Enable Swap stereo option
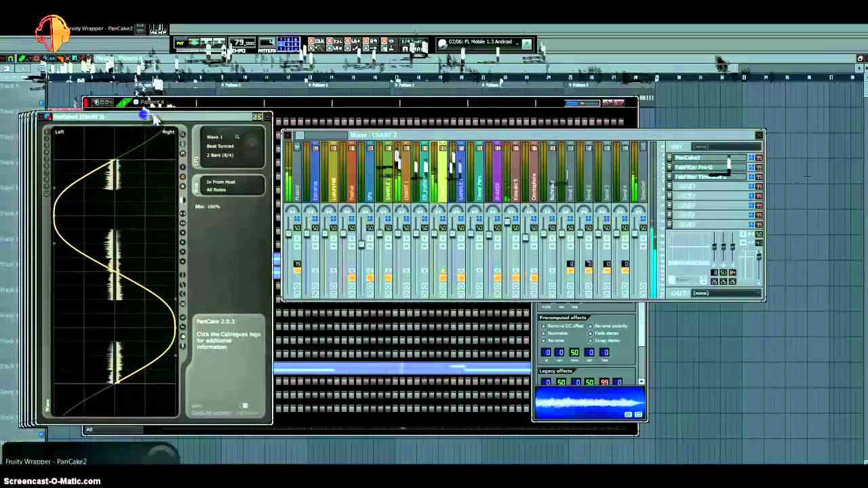Image resolution: width=868 pixels, height=488 pixels. tap(605, 340)
